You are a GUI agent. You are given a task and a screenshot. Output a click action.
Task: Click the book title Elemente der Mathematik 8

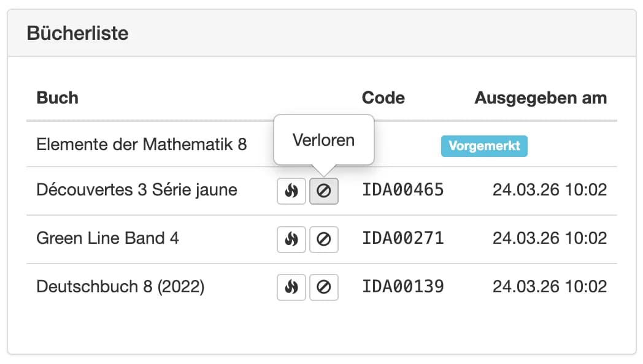pos(141,145)
